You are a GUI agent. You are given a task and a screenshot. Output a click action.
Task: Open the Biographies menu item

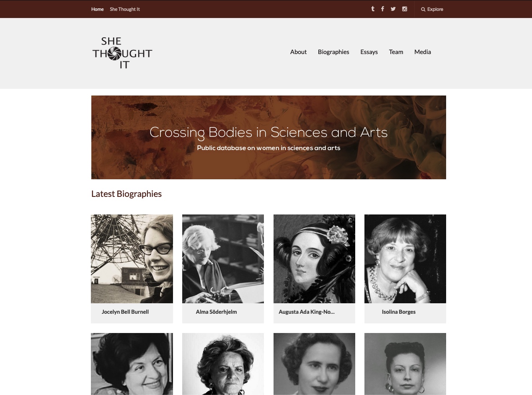tap(333, 52)
